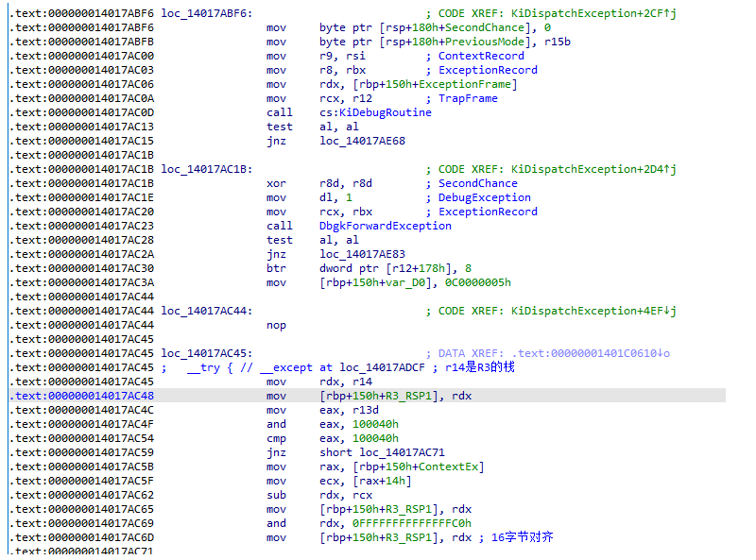The width and height of the screenshot is (756, 560).
Task: Click DbgkForwardException call target
Action: (x=386, y=226)
